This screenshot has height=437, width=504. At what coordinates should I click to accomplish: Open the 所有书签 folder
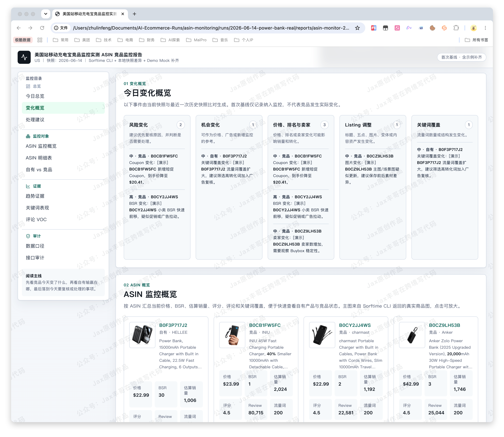click(x=476, y=40)
